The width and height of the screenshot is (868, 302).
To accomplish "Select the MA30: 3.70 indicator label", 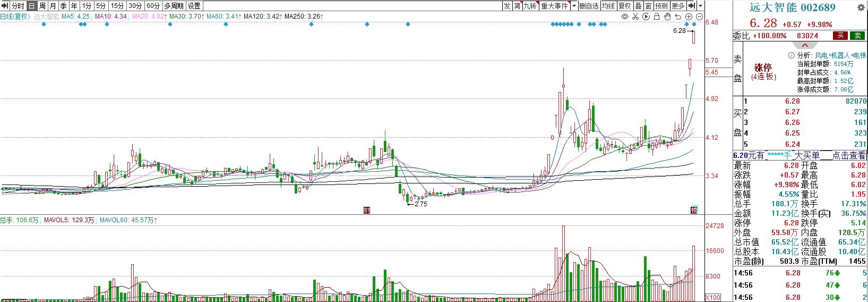I will tap(185, 16).
